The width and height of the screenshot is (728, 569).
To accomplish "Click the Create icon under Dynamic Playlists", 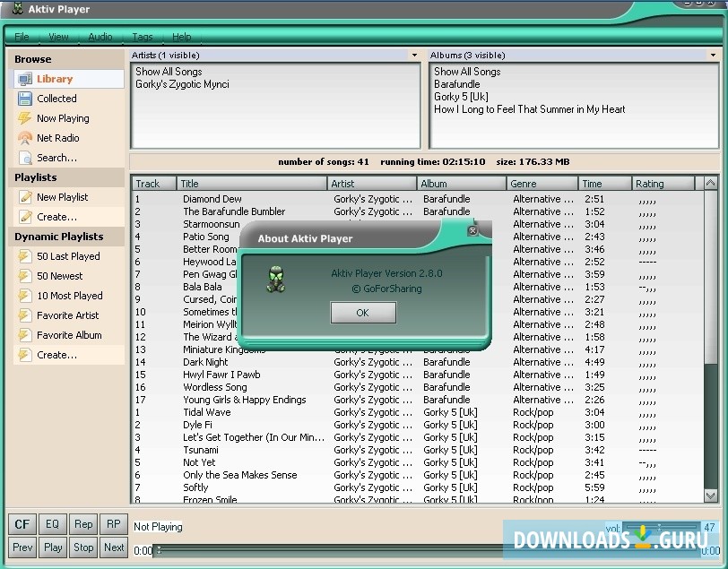I will click(x=24, y=355).
